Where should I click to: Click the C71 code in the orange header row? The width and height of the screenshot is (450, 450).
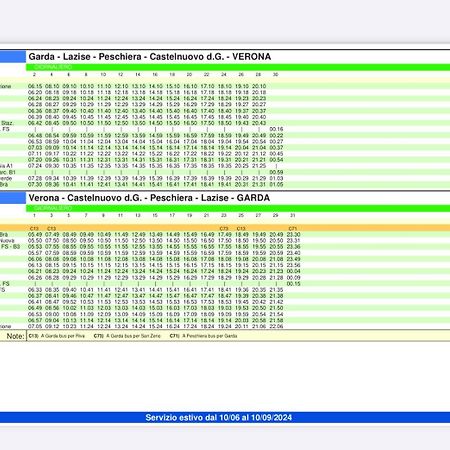click(293, 229)
